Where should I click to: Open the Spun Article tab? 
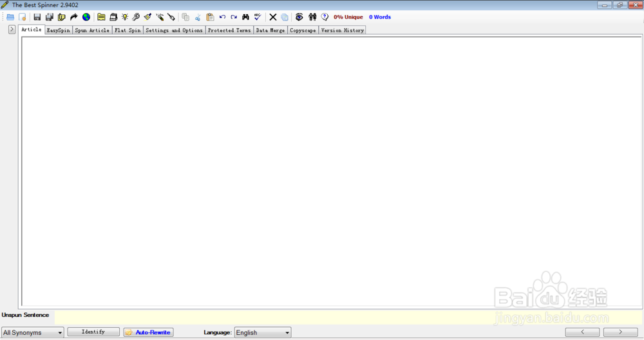click(x=92, y=30)
